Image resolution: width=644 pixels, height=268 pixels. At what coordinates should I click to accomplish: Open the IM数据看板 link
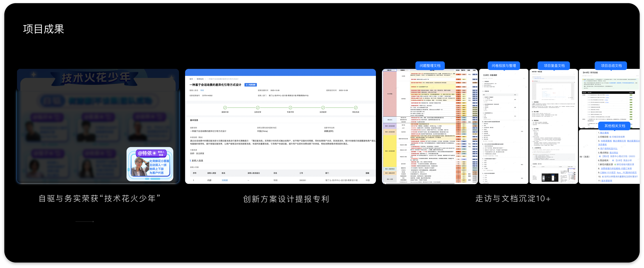pos(606,141)
